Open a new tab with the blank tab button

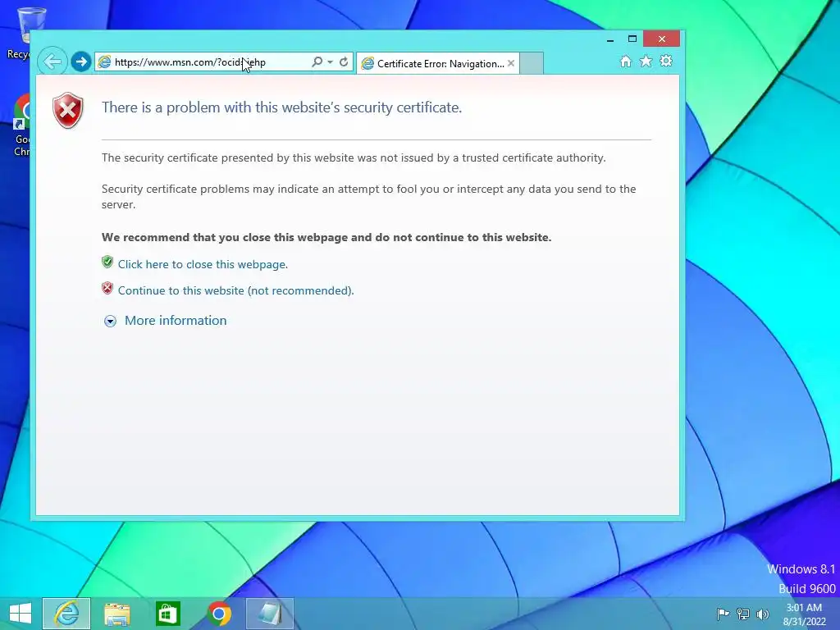coord(532,63)
